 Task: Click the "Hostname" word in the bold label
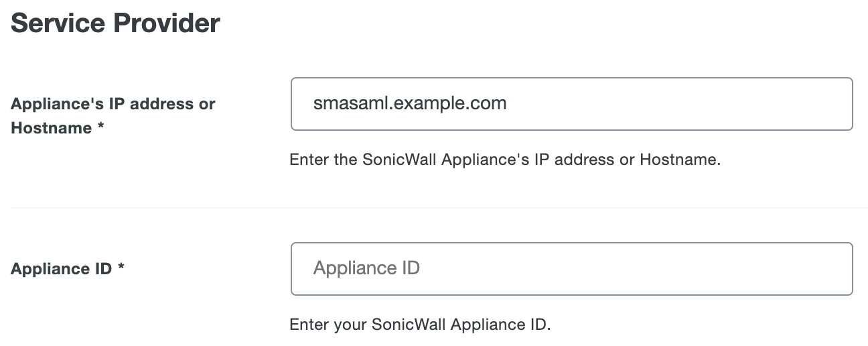tap(51, 127)
